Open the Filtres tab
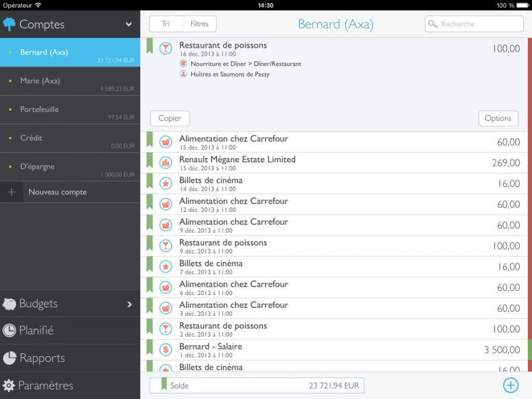The image size is (532, 399). pos(199,24)
